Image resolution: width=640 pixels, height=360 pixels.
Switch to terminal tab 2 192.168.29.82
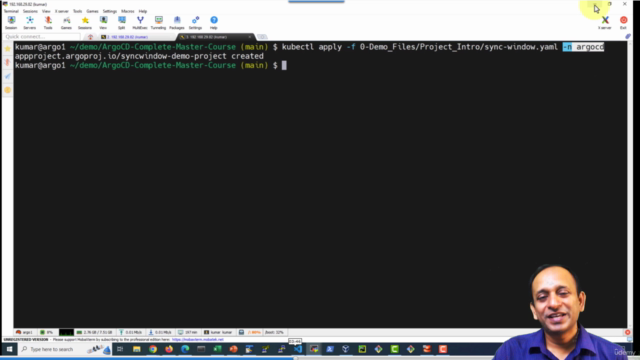[x=135, y=37]
